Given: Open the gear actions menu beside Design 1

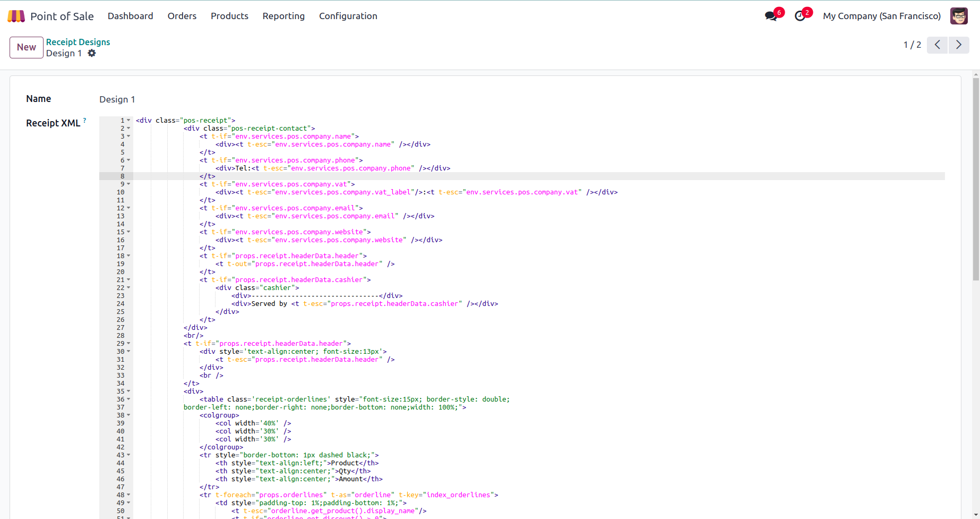Looking at the screenshot, I should (92, 53).
